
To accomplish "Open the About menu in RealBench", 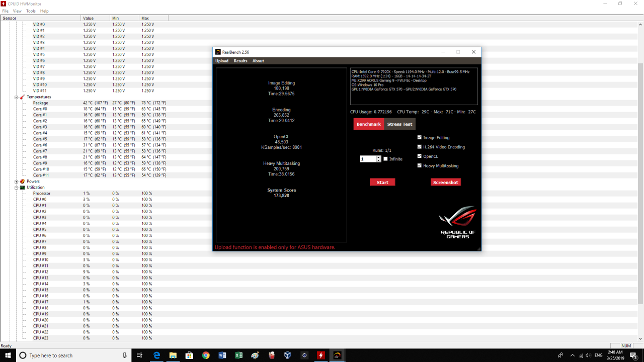I will click(258, 61).
